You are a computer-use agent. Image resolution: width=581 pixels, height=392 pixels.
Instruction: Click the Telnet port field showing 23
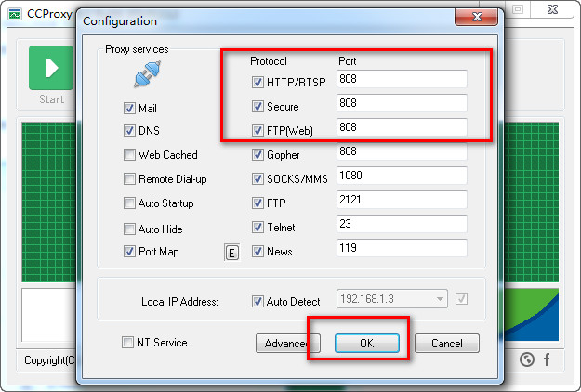[x=402, y=224]
